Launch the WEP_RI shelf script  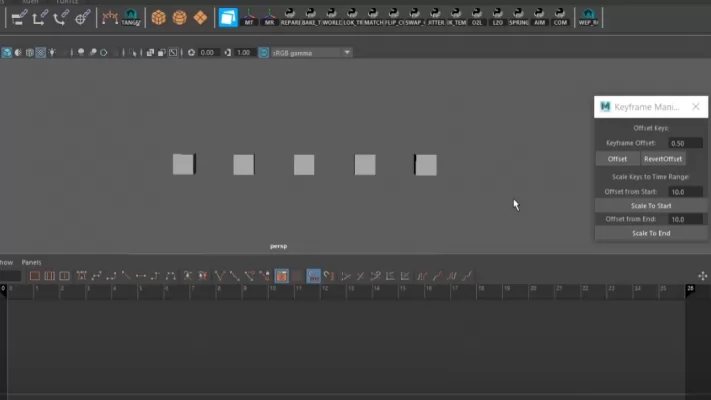588,17
